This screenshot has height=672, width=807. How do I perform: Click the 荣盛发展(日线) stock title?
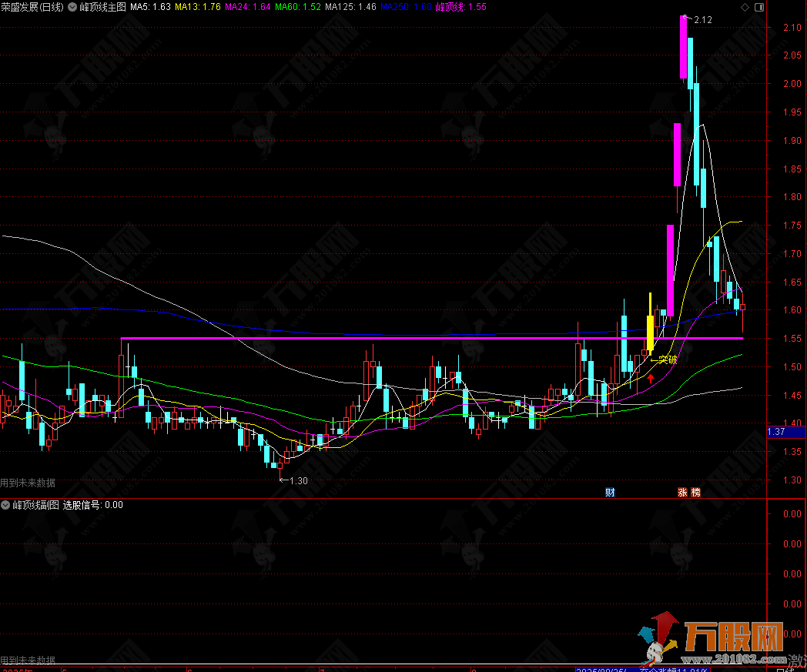coord(32,6)
